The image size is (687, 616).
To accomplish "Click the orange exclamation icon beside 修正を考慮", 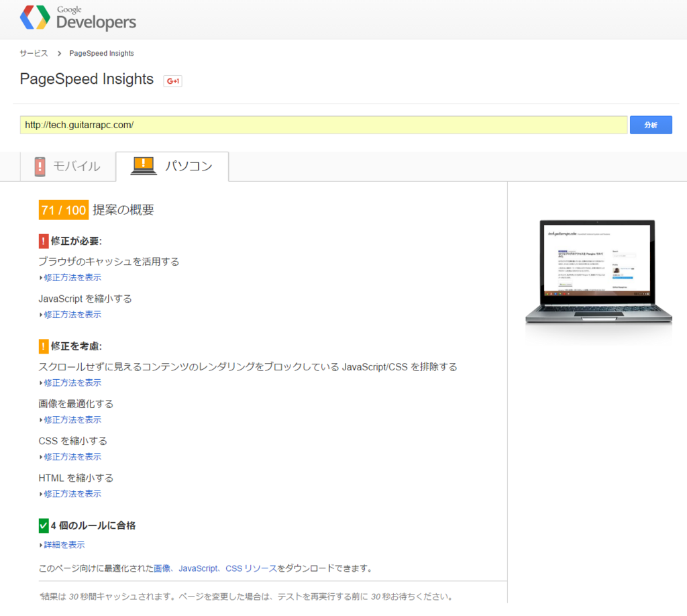I will pyautogui.click(x=44, y=346).
